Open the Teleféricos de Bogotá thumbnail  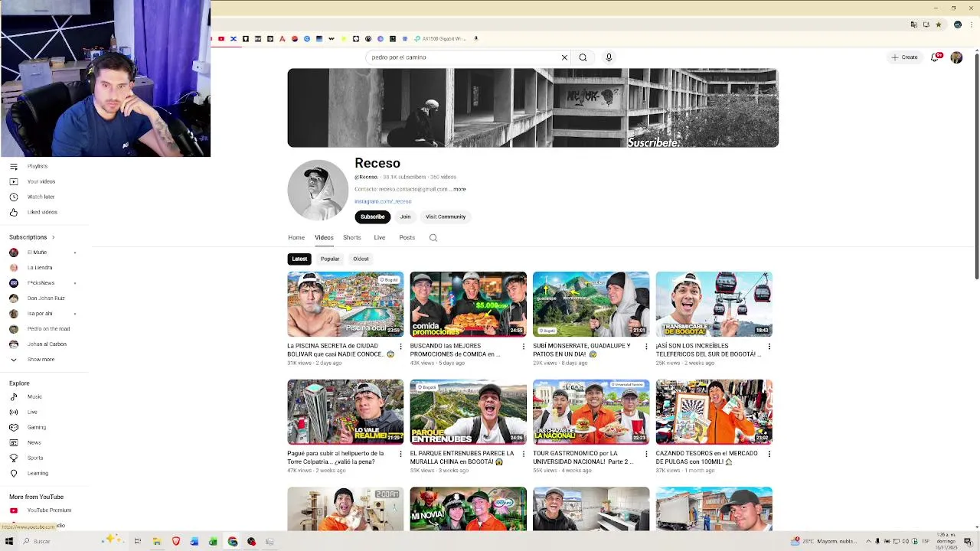click(x=714, y=304)
